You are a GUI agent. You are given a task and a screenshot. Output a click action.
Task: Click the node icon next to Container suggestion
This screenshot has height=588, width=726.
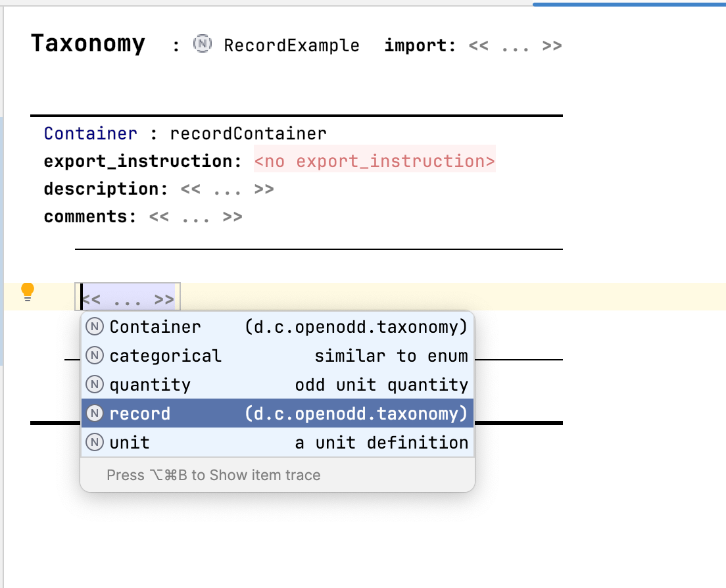(x=95, y=327)
